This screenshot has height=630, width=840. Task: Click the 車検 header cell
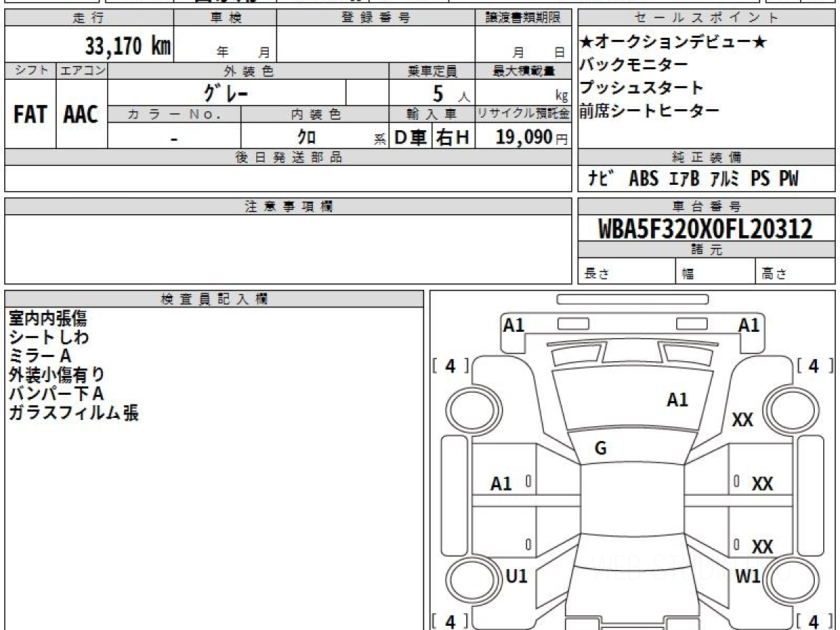point(225,18)
